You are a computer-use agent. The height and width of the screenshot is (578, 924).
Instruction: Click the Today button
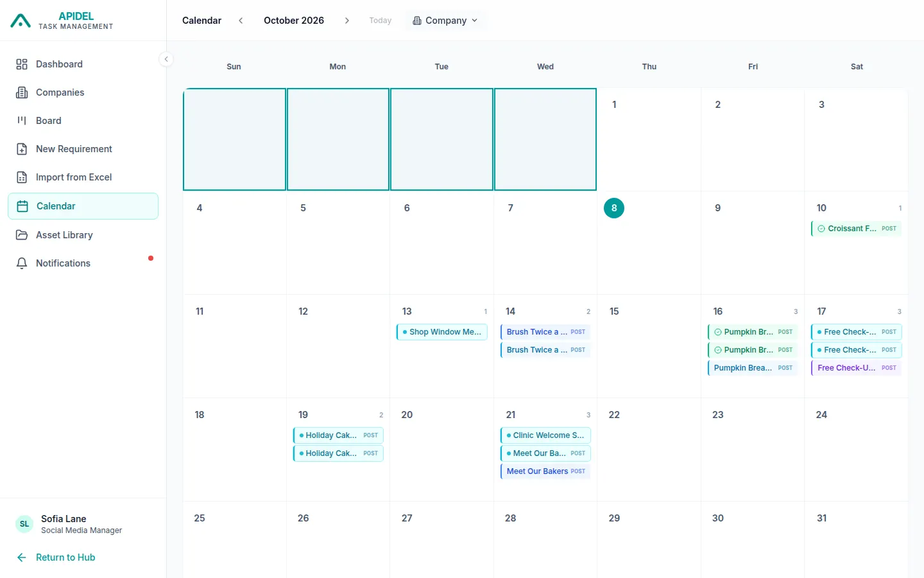381,21
